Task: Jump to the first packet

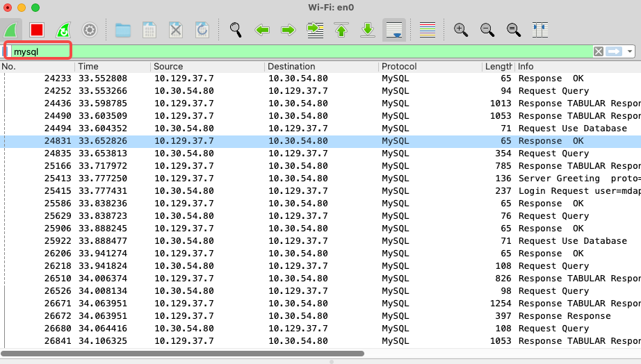Action: (x=341, y=30)
